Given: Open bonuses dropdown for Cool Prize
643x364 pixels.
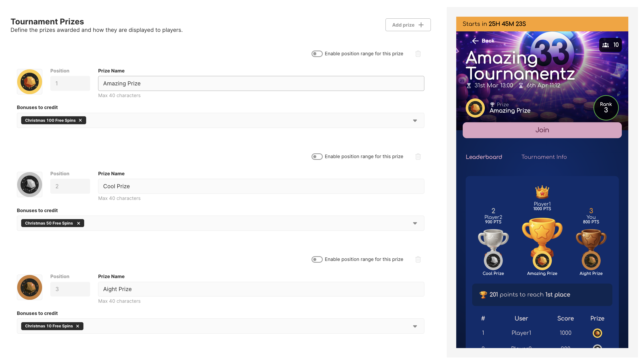Looking at the screenshot, I should [x=415, y=223].
